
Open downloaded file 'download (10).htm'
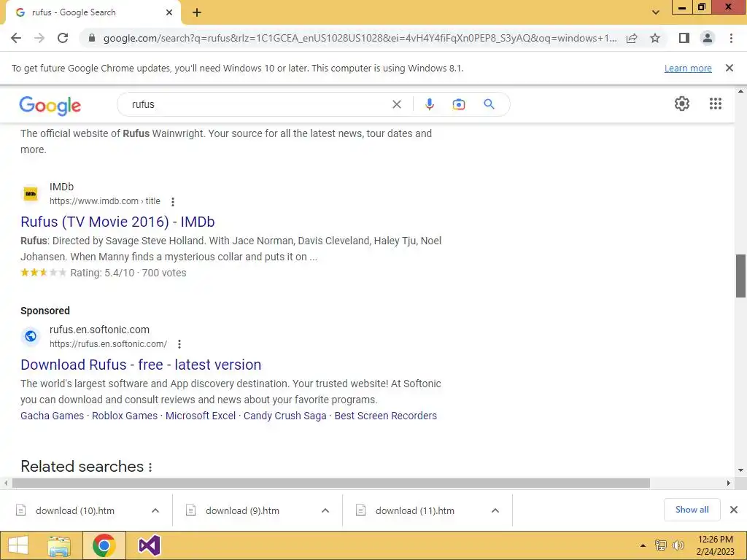(75, 511)
